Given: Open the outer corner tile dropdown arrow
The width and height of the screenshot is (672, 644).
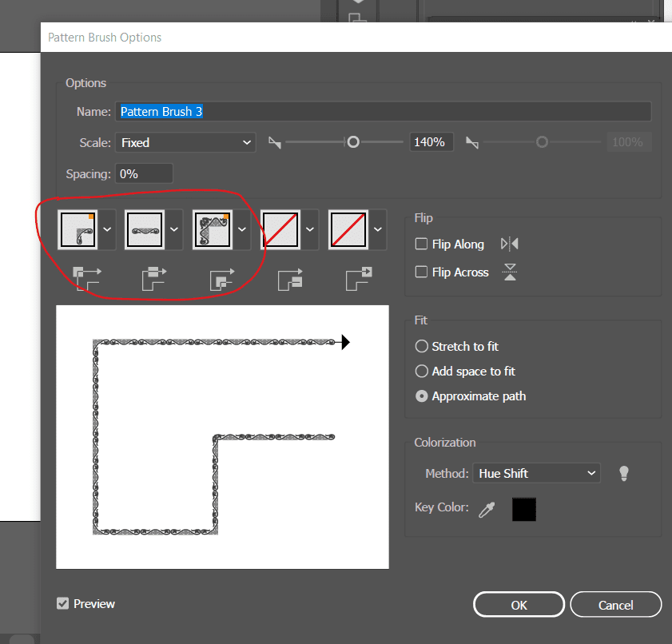Looking at the screenshot, I should click(107, 229).
